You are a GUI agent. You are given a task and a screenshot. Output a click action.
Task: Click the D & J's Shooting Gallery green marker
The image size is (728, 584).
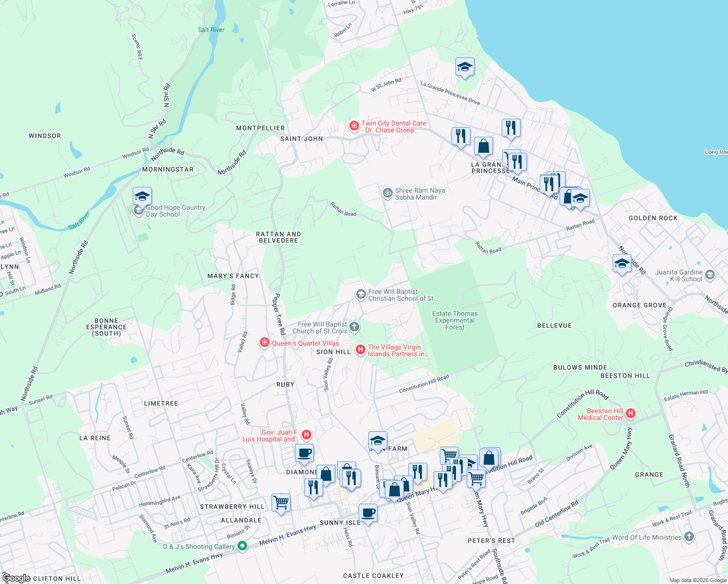pos(242,546)
